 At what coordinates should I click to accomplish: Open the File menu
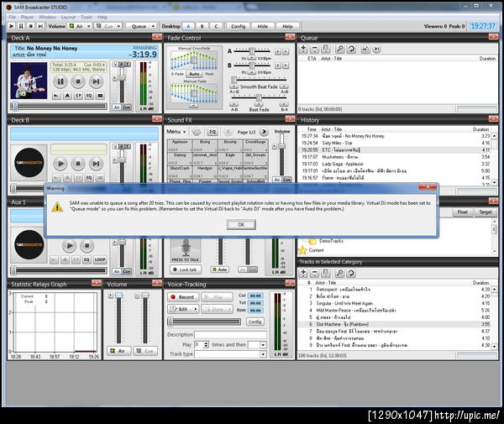pos(13,17)
